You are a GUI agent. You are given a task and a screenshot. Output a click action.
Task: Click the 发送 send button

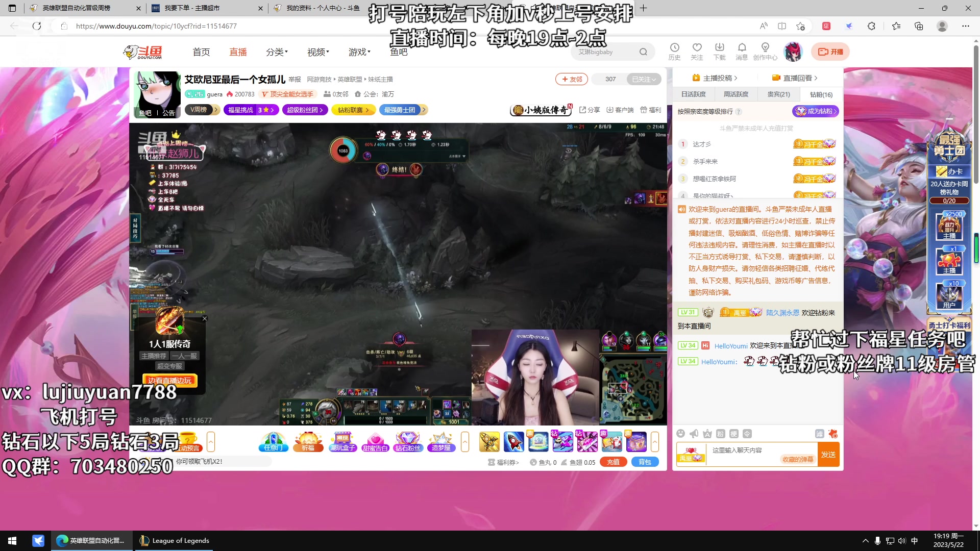(828, 454)
